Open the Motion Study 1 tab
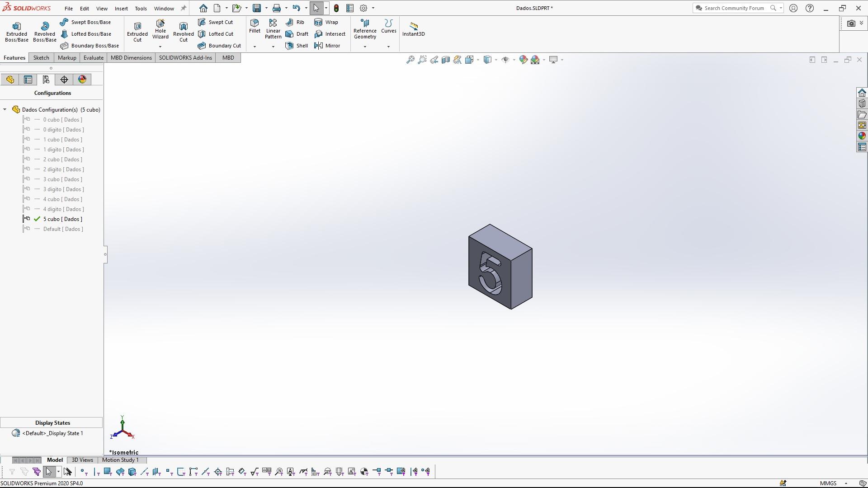 (120, 460)
